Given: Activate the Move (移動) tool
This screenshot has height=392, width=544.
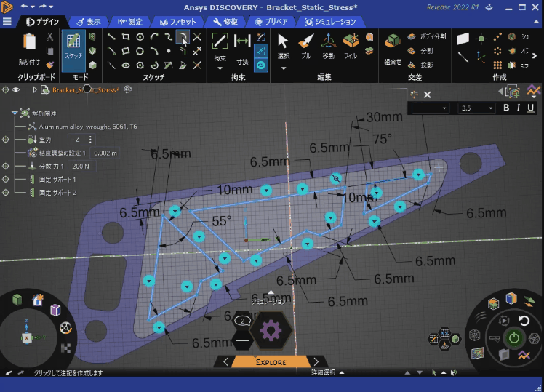Looking at the screenshot, I should tap(328, 46).
